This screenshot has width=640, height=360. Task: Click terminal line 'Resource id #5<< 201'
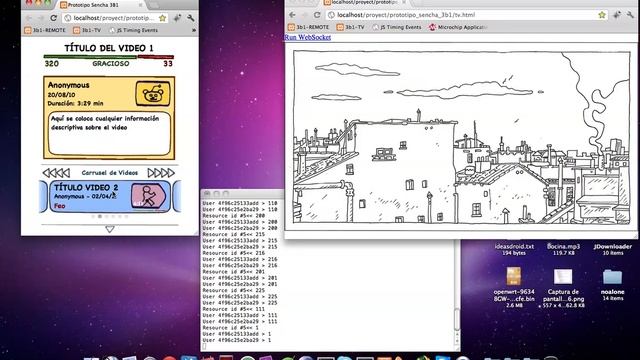click(x=234, y=271)
